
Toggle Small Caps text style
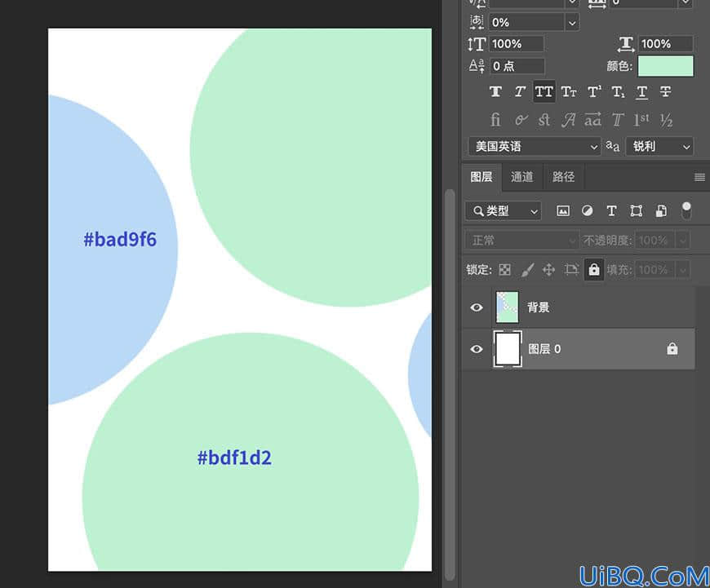pyautogui.click(x=569, y=92)
